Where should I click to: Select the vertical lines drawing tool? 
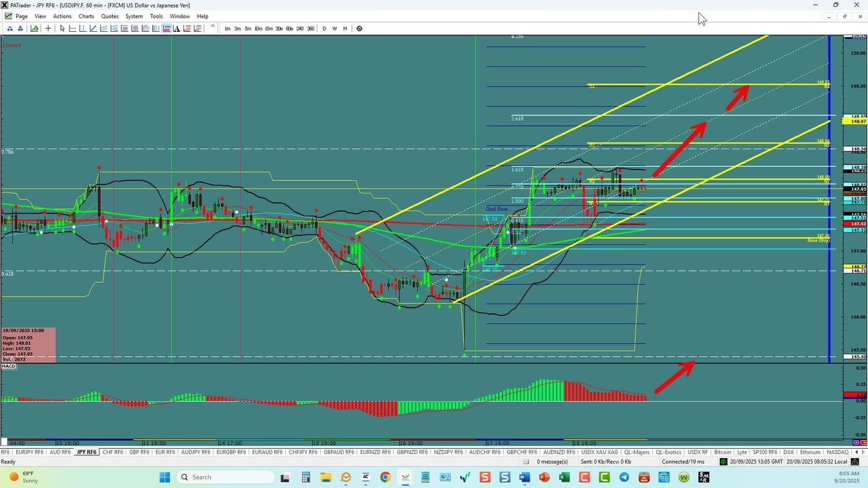coord(156,28)
